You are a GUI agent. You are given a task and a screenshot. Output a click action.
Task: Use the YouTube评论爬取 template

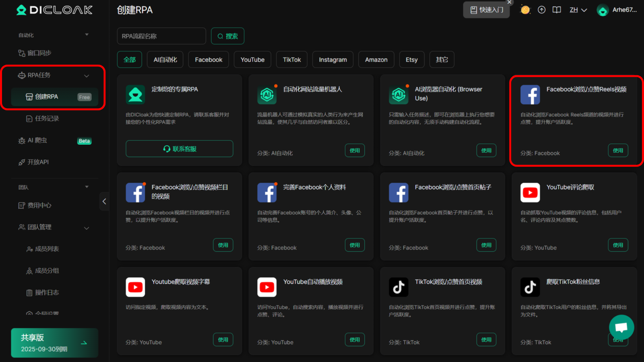618,245
